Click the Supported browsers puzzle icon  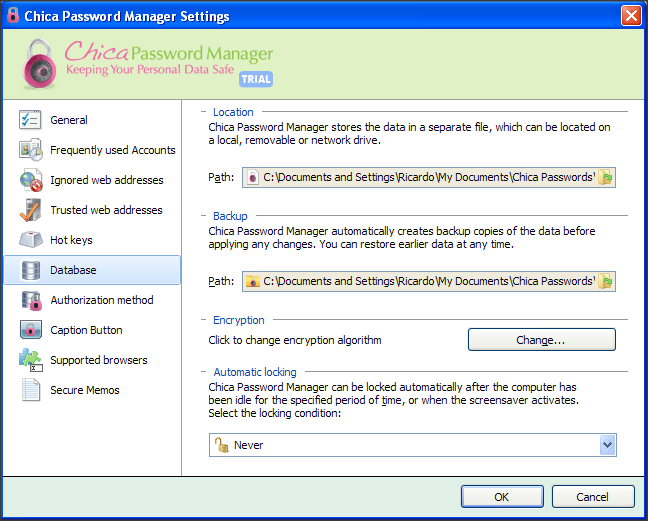tap(31, 360)
